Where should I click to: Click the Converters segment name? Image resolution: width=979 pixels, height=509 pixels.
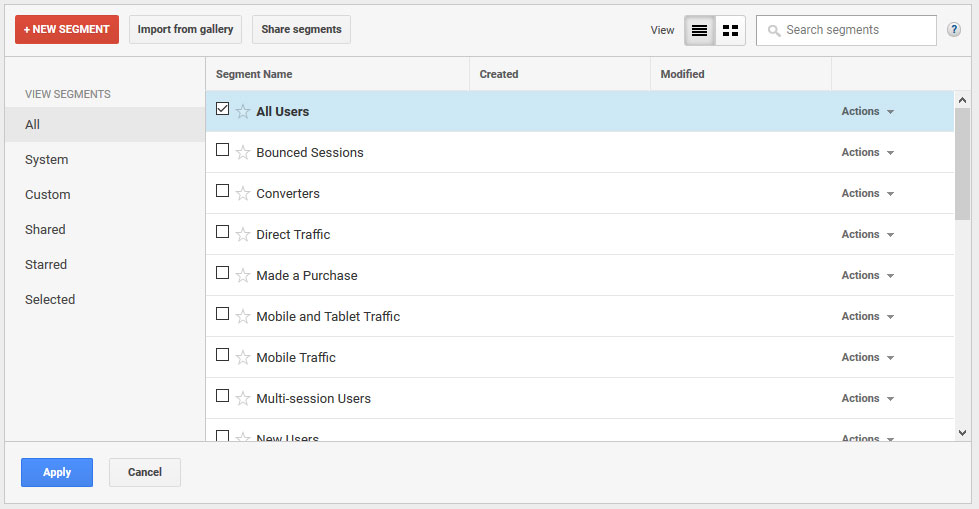[x=288, y=194]
